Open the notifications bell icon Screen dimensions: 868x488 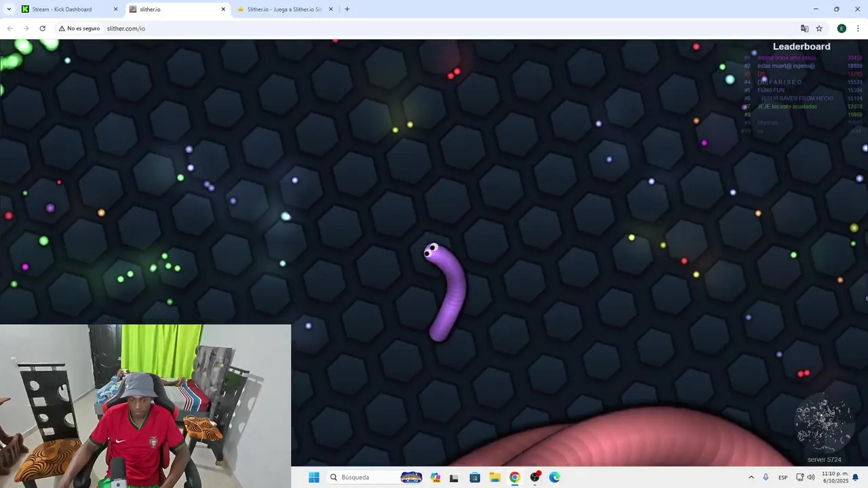pos(856,477)
